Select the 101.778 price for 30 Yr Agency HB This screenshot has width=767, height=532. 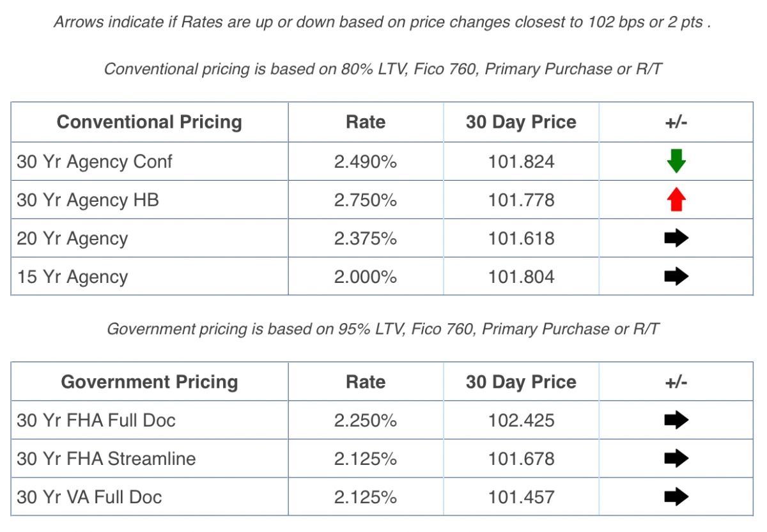[521, 200]
